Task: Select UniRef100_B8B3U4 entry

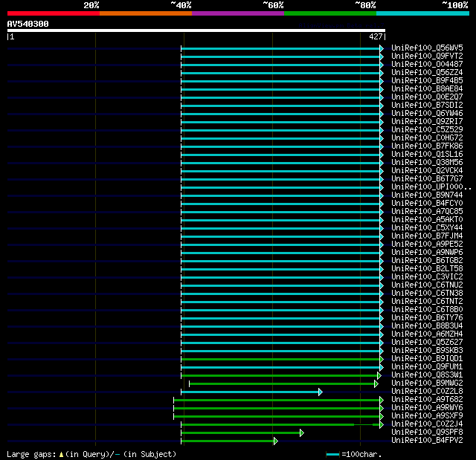Action: [x=427, y=326]
